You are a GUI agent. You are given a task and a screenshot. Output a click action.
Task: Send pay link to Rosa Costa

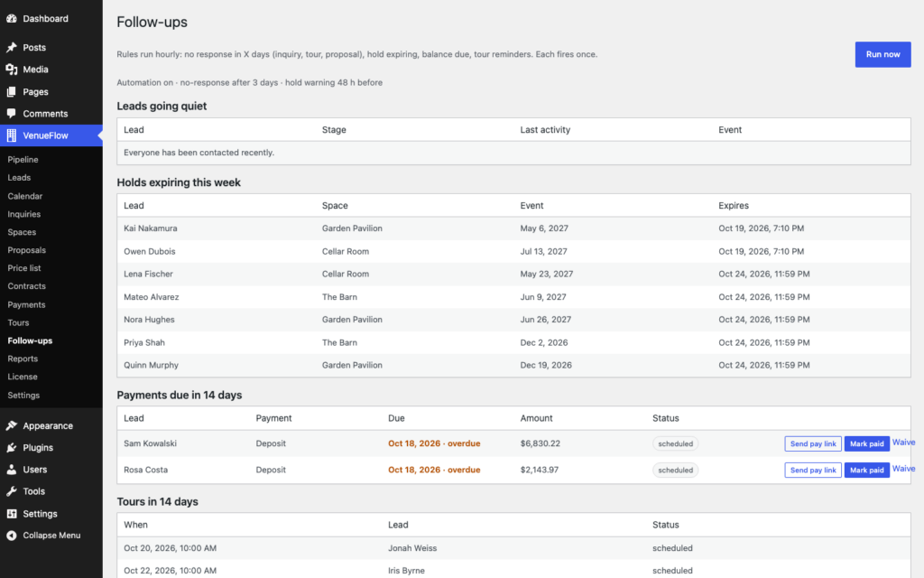click(x=813, y=470)
